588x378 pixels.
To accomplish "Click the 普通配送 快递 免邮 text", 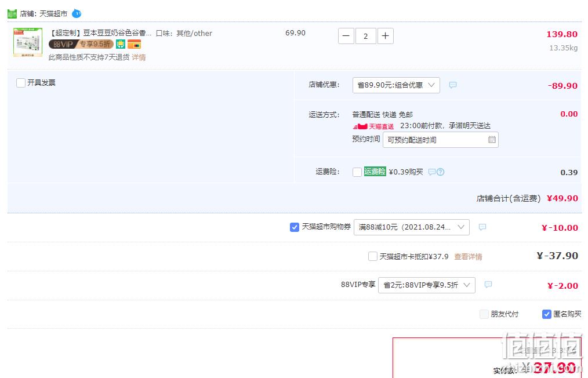I will (383, 115).
